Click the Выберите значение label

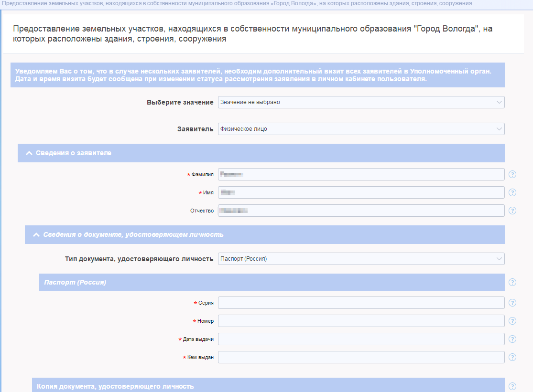click(180, 102)
